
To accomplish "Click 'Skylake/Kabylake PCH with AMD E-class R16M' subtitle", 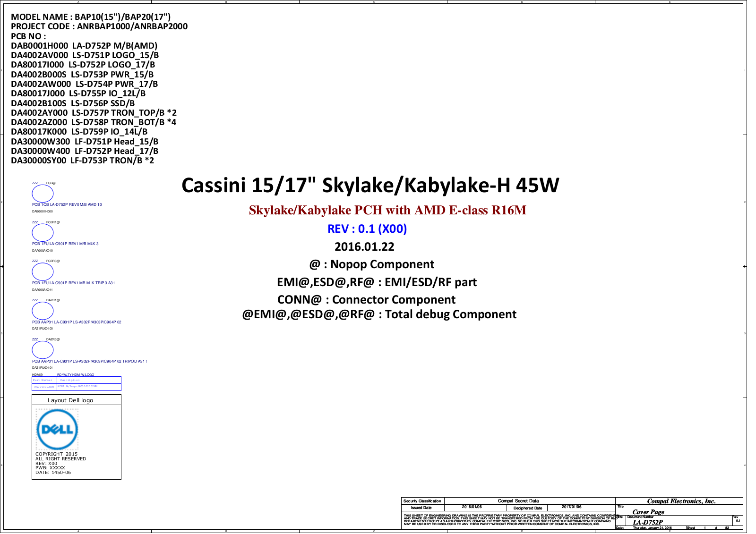I will click(387, 210).
